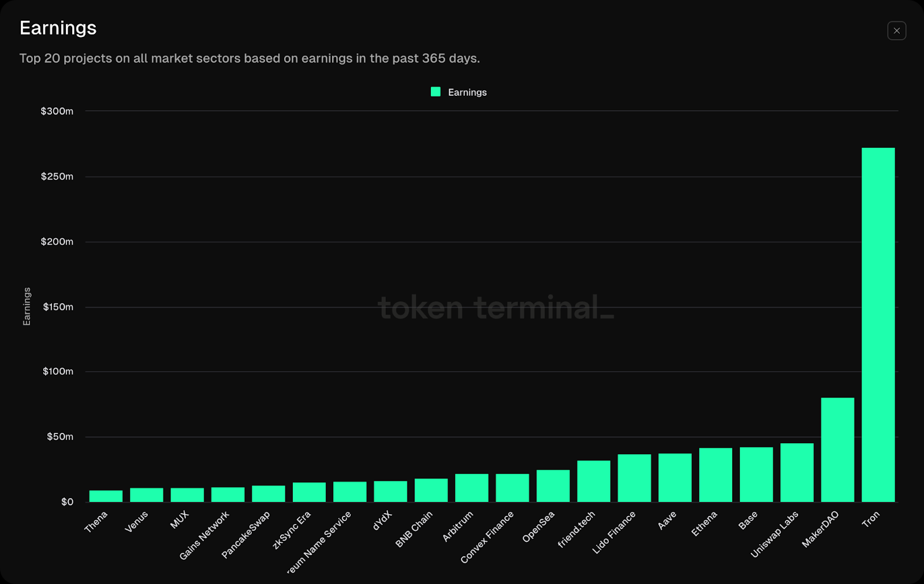This screenshot has height=584, width=924.
Task: Select the MakerDAO bar in chart
Action: click(837, 450)
